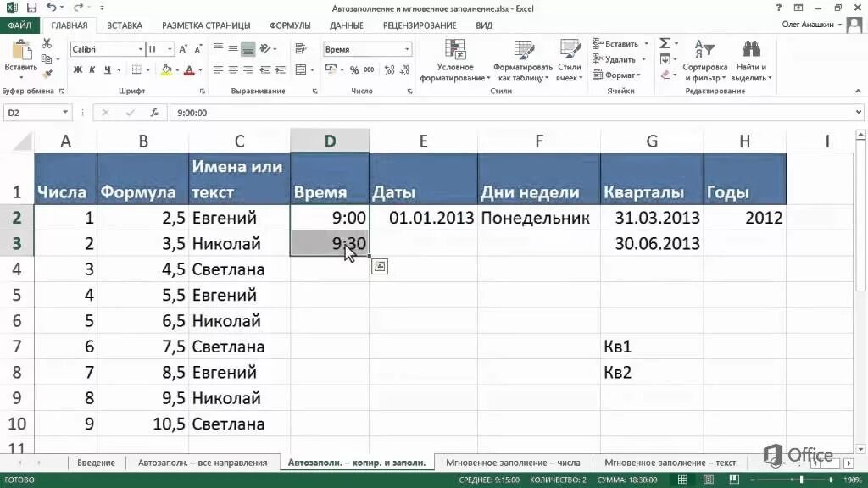Align text to middle of cell

[x=233, y=48]
